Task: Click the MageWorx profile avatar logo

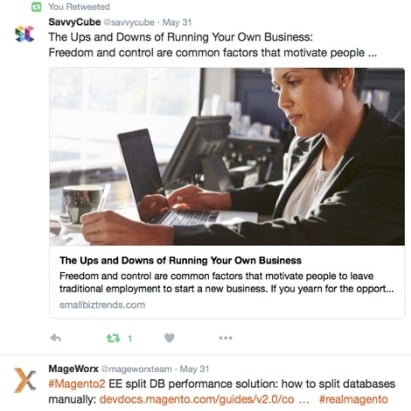Action: pyautogui.click(x=25, y=380)
